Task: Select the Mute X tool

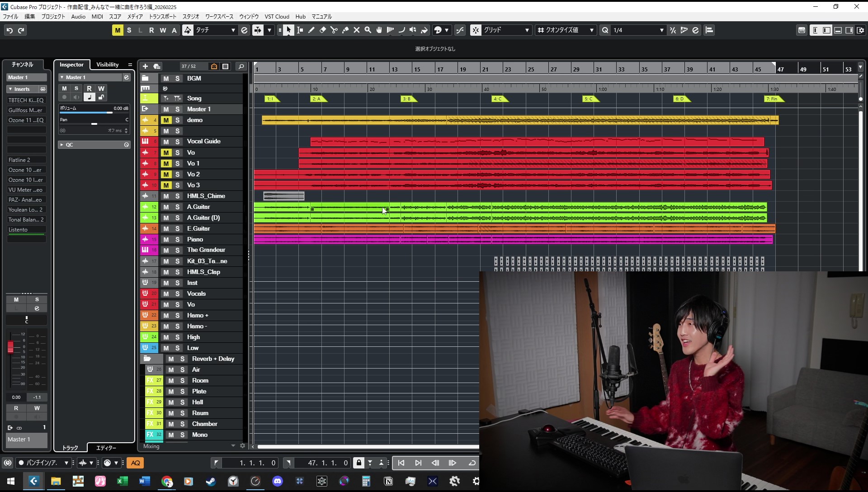Action: click(356, 30)
